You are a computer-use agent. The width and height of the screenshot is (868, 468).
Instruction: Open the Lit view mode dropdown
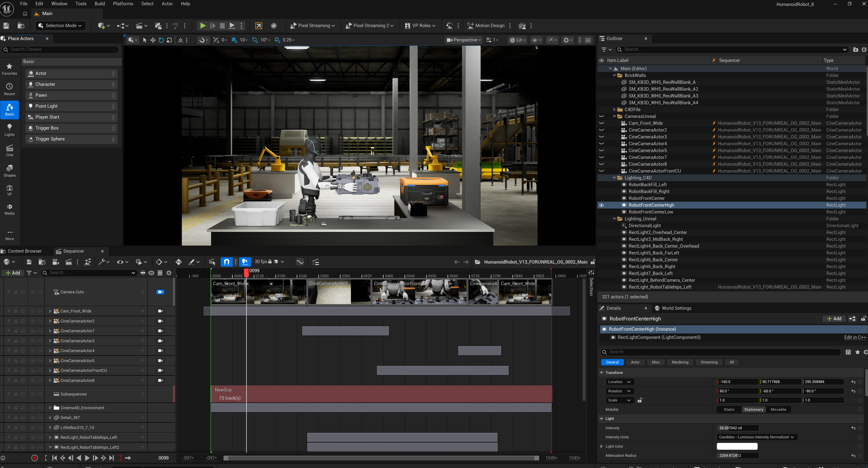[x=517, y=40]
